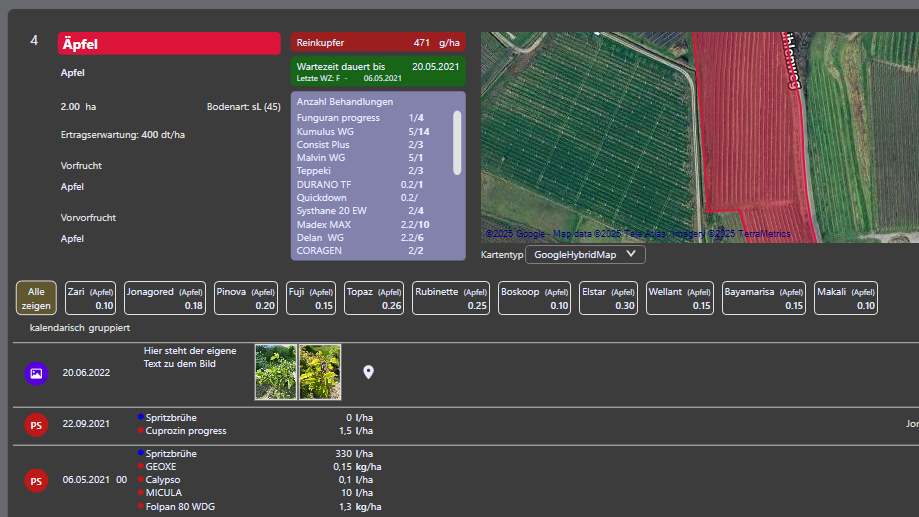919x517 pixels.
Task: Click PS icon for 06.05.2021 entry
Action: (x=36, y=480)
